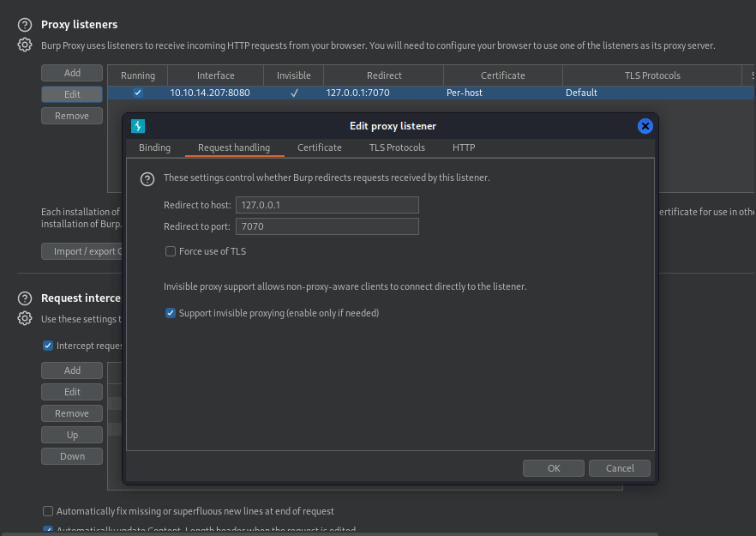Go to the TLS Protocols tab
The width and height of the screenshot is (756, 536).
pos(398,148)
